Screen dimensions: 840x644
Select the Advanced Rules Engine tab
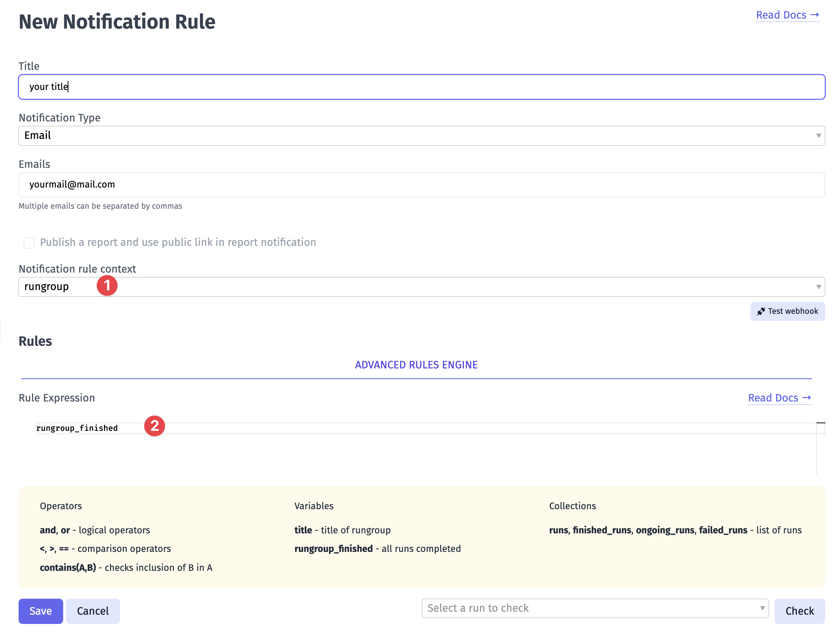[x=416, y=365]
